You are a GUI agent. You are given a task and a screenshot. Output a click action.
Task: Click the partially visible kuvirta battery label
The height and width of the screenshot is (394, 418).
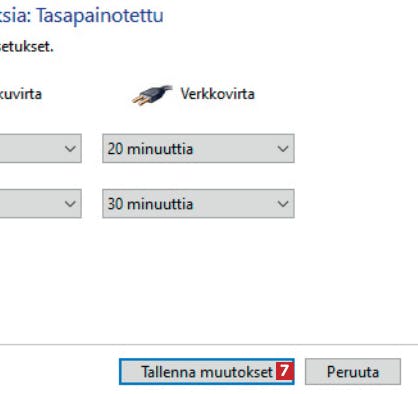point(21,94)
